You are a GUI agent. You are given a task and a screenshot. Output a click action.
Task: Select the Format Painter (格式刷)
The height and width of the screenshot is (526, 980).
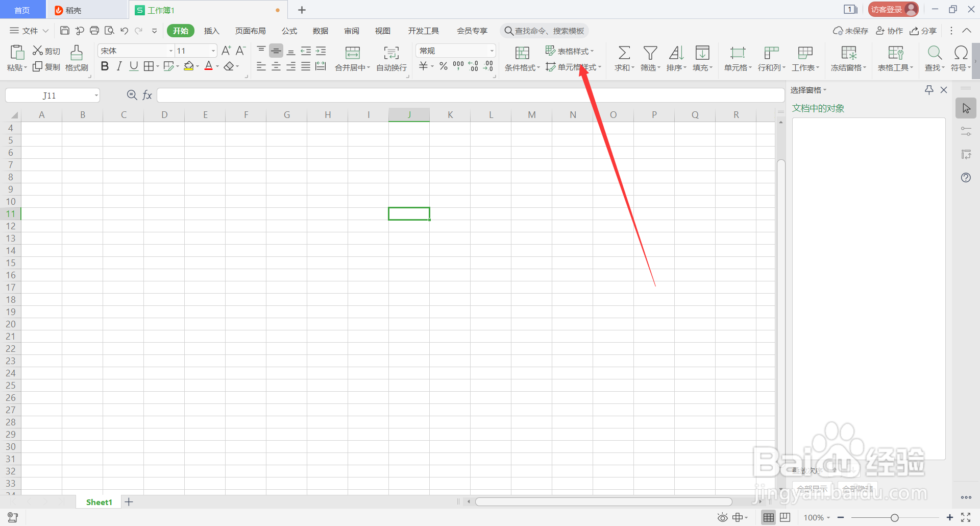click(76, 58)
